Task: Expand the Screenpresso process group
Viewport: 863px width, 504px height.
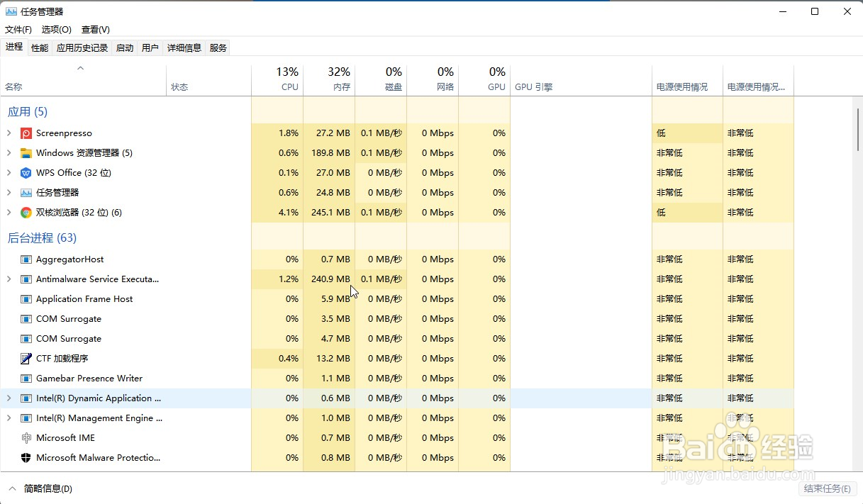Action: 9,133
